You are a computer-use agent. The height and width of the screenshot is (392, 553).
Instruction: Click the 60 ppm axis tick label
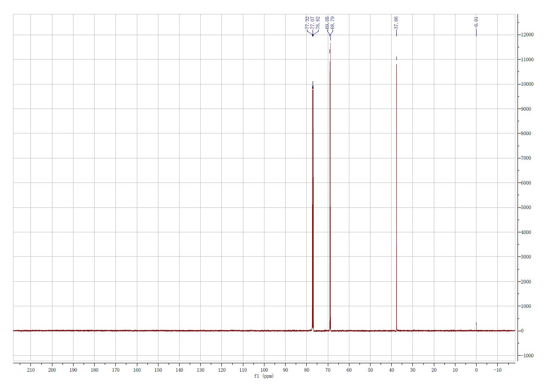[349, 370]
